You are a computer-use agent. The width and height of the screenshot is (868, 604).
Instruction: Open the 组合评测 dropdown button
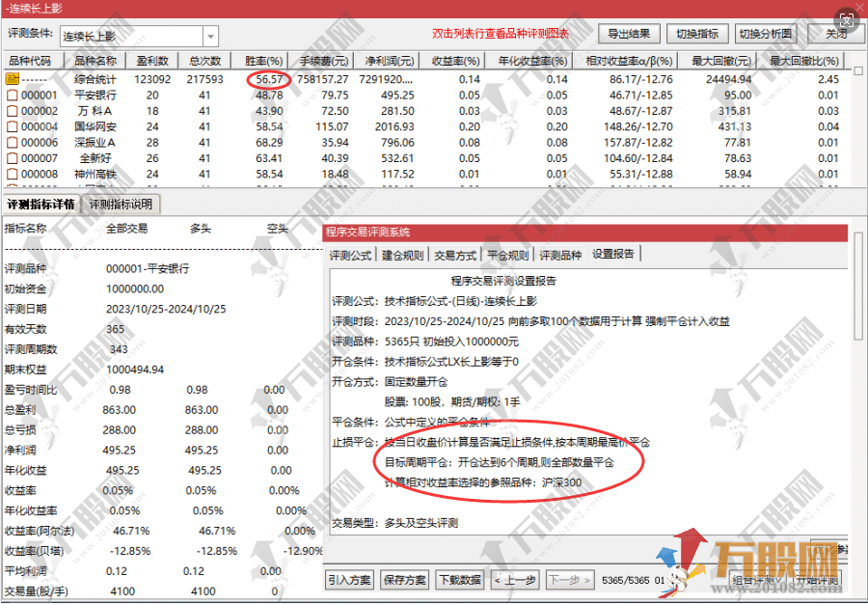click(x=756, y=580)
